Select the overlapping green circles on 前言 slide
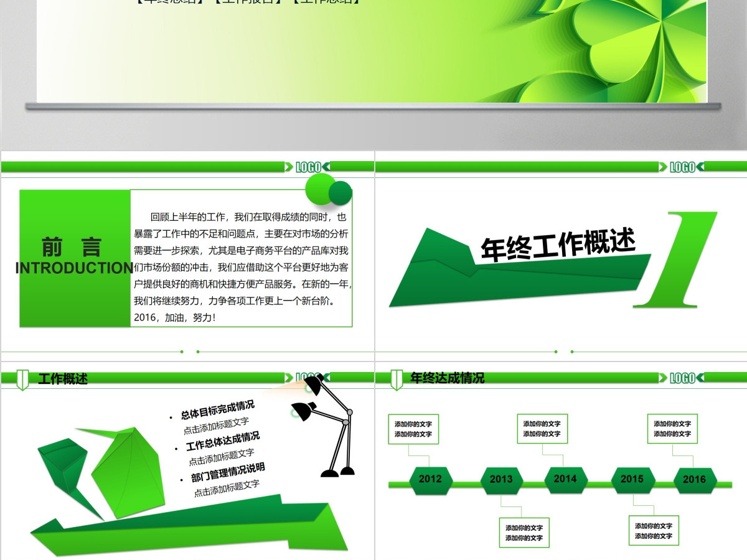Image resolution: width=747 pixels, height=560 pixels. (329, 190)
